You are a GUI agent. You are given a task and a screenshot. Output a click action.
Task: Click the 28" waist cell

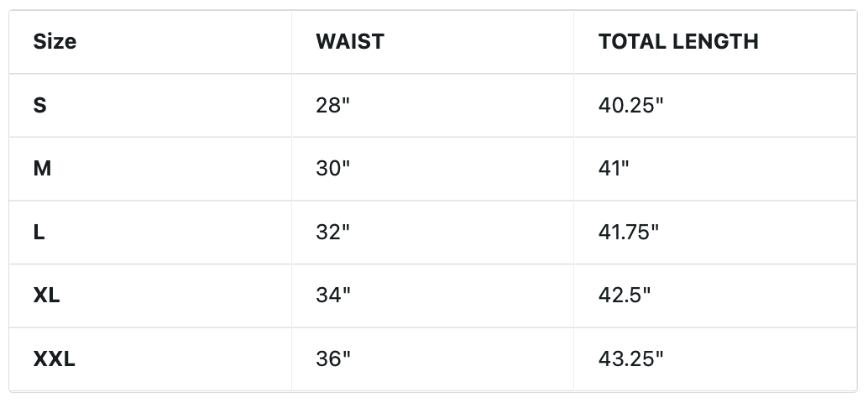(x=333, y=105)
